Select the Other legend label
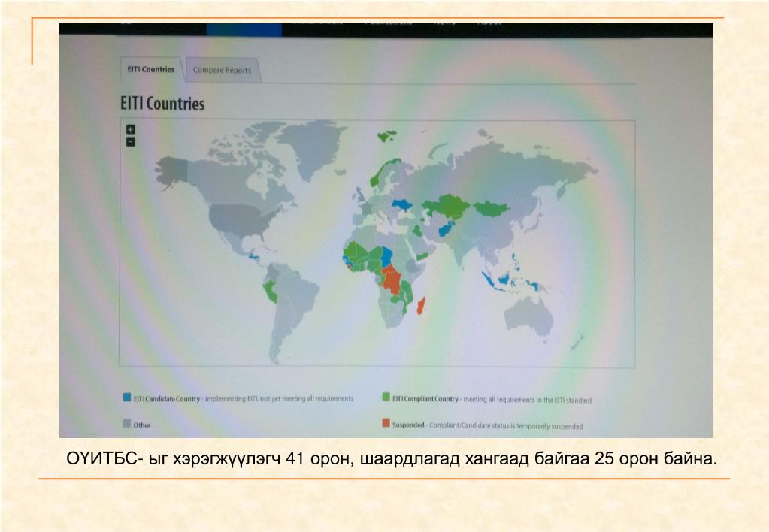The height and width of the screenshot is (532, 769). pos(142,425)
